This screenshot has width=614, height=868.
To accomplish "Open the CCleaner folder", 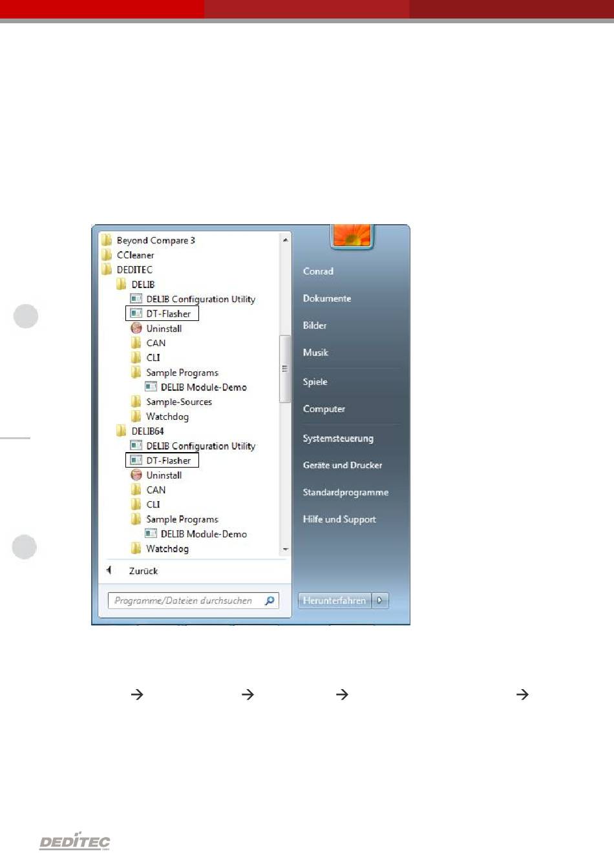I will tap(128, 255).
